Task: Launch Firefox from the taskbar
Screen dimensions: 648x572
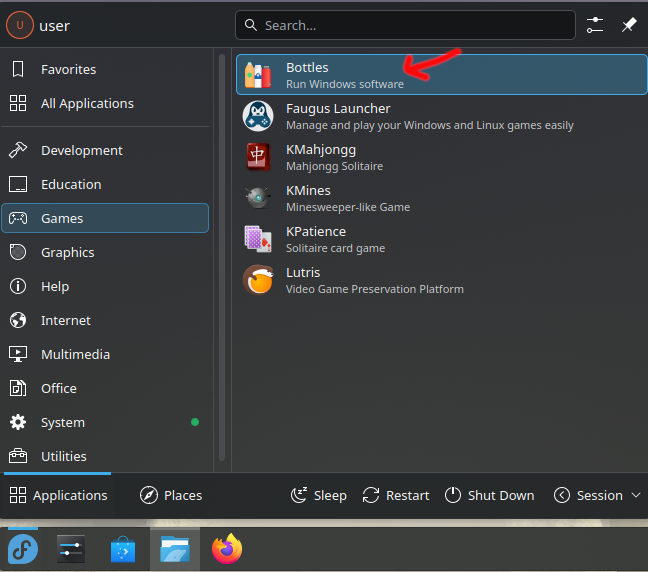Action: pos(227,549)
